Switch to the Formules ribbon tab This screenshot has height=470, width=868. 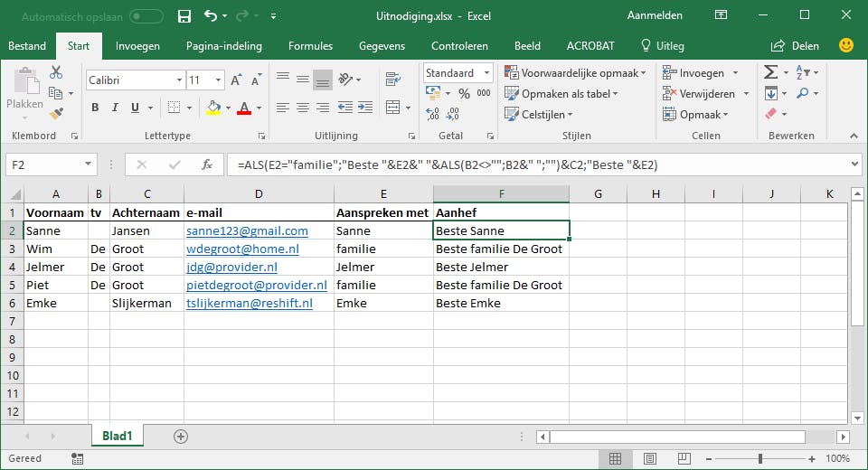310,46
